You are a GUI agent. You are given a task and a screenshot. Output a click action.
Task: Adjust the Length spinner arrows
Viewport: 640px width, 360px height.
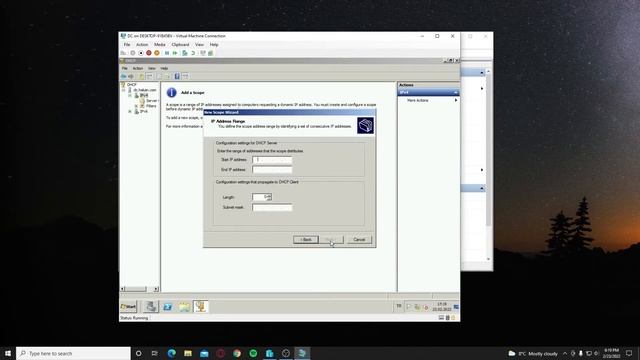(269, 197)
